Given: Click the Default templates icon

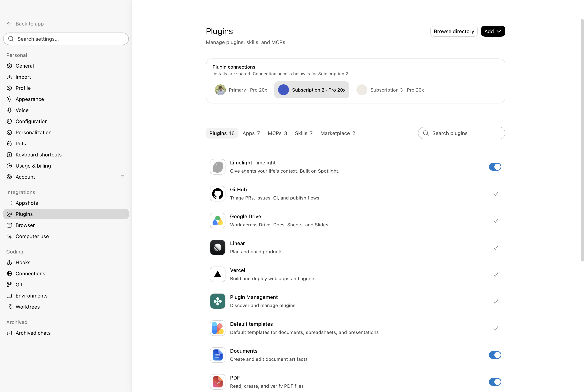Looking at the screenshot, I should (217, 328).
